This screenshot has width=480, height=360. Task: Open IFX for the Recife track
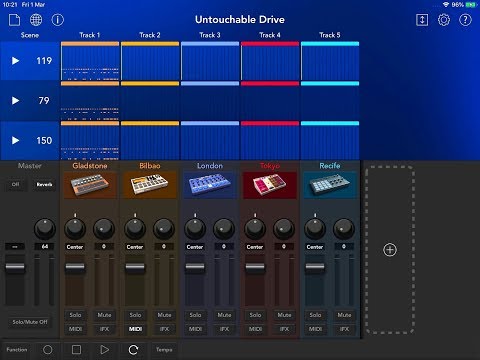(344, 329)
